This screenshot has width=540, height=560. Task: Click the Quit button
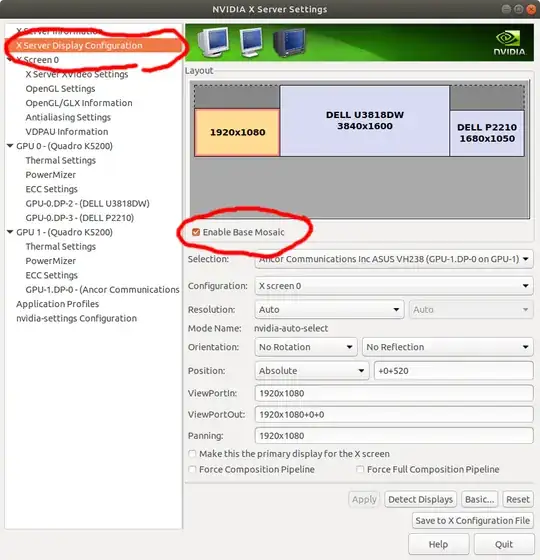tap(504, 544)
